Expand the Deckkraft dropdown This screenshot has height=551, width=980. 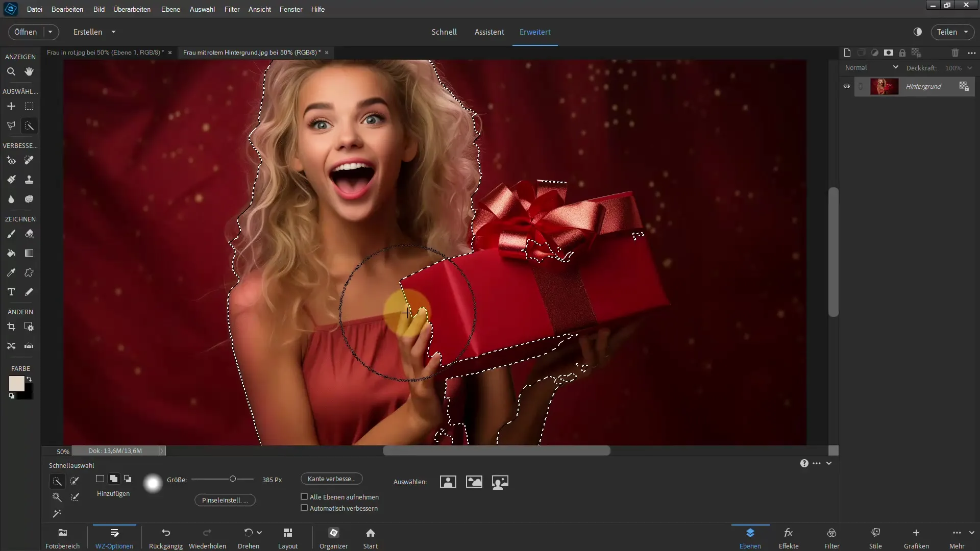point(972,67)
